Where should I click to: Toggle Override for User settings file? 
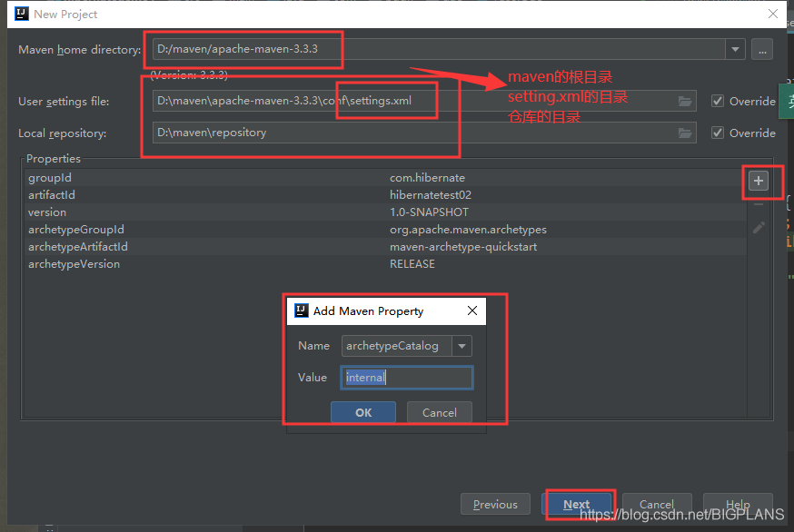tap(717, 102)
